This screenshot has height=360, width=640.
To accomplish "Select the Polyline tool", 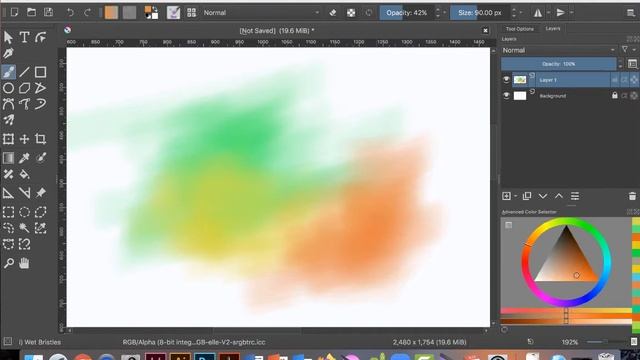I will pyautogui.click(x=40, y=88).
